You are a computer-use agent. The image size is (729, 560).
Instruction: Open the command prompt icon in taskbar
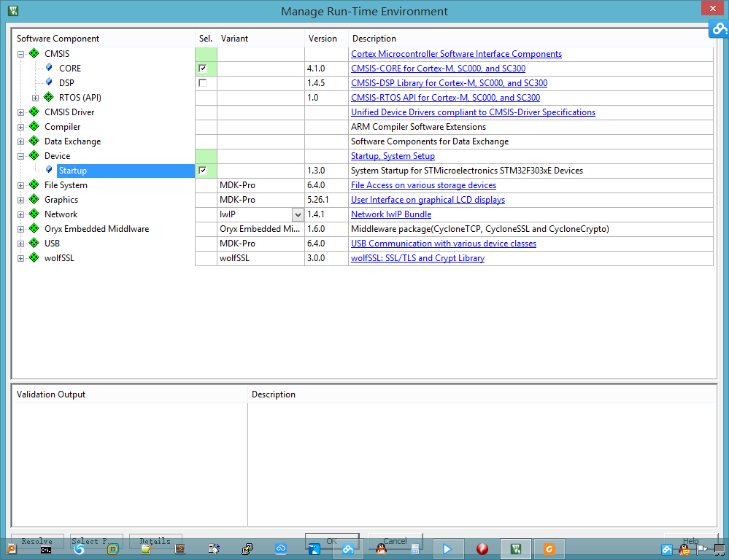point(45,550)
